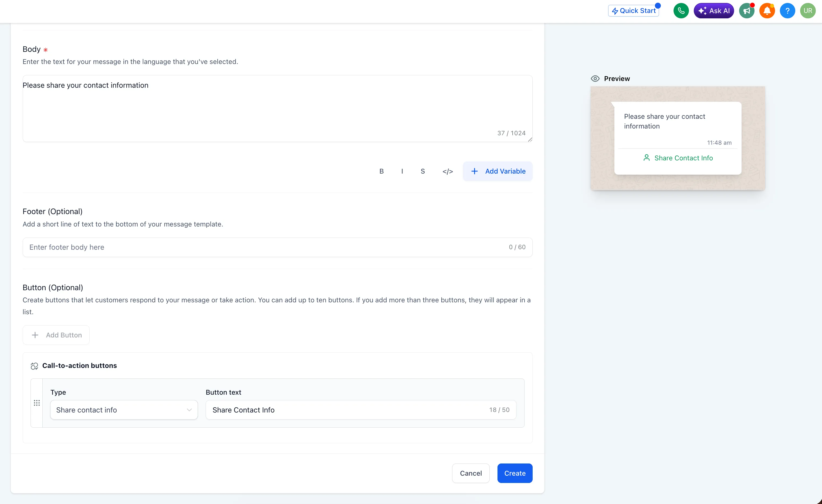This screenshot has height=504, width=822.
Task: Click the Add Button option
Action: [56, 335]
